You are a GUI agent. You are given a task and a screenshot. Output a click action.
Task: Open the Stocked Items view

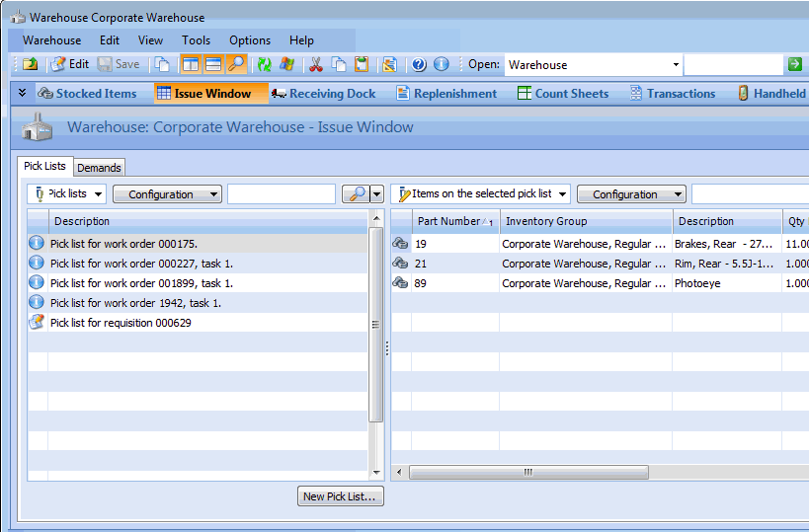(x=87, y=94)
